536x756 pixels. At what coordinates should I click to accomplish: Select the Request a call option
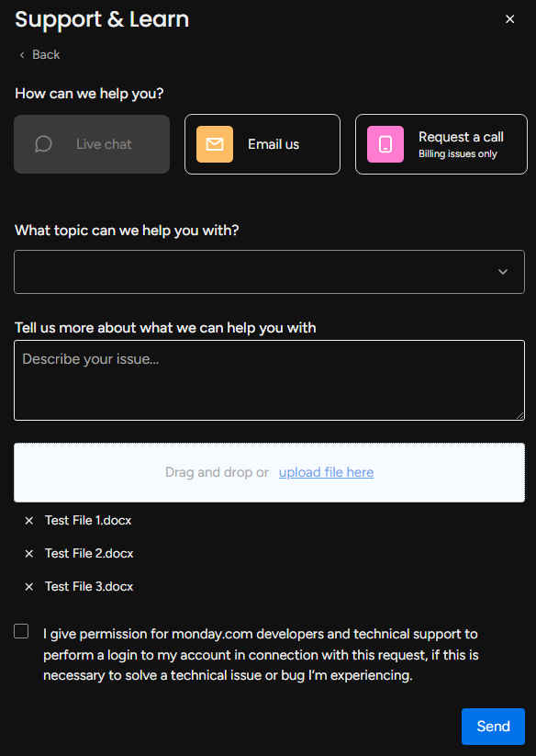pyautogui.click(x=441, y=144)
